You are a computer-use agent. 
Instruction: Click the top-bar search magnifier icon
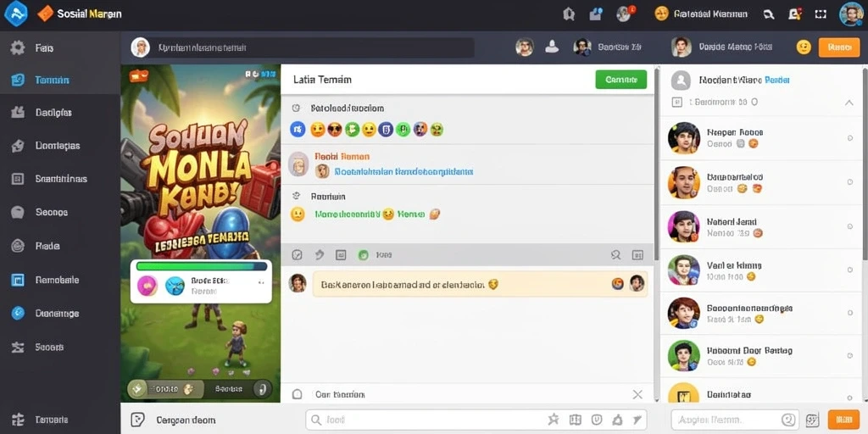click(768, 14)
